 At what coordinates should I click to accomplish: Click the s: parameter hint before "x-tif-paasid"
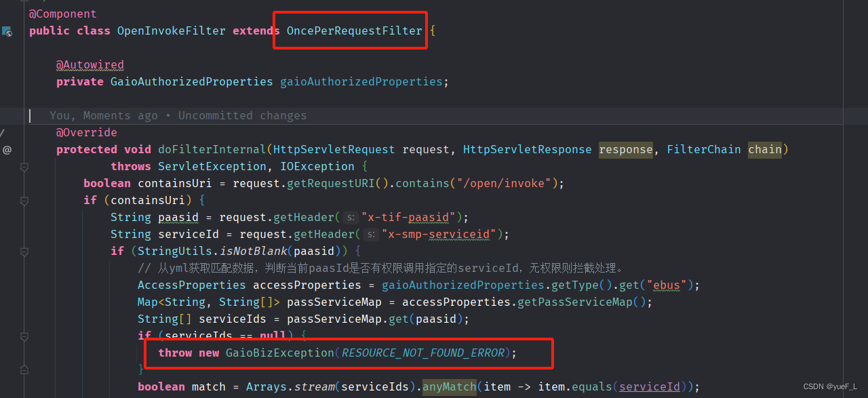(x=349, y=217)
